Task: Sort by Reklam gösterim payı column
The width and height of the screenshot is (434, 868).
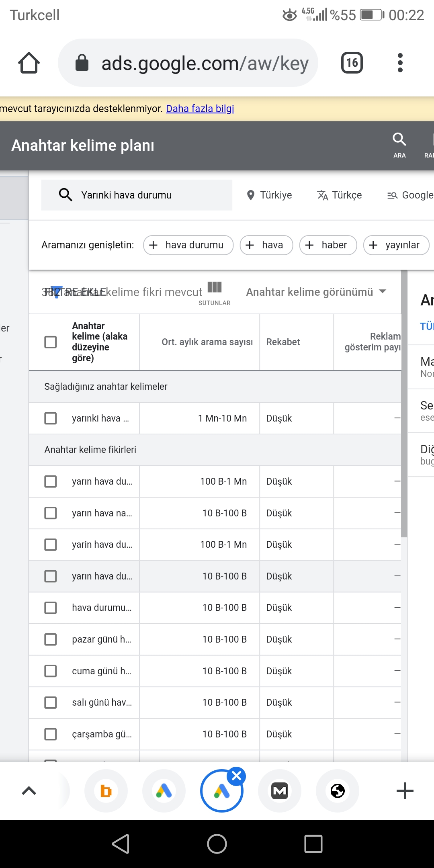Action: click(x=373, y=342)
